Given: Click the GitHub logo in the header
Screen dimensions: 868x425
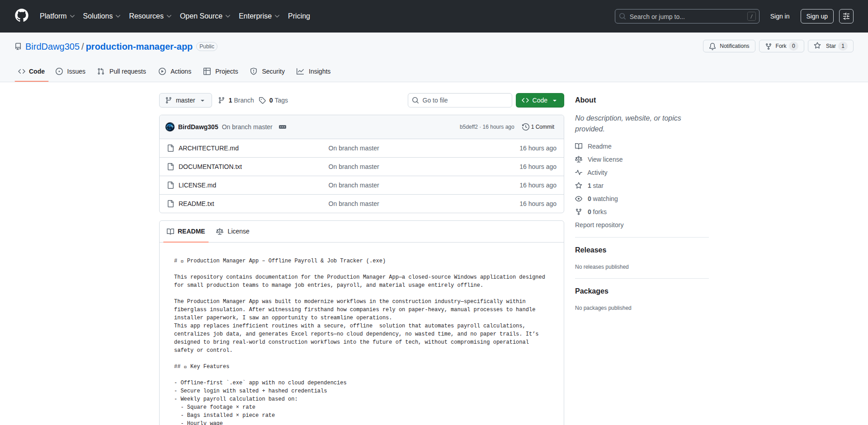Looking at the screenshot, I should pos(22,16).
